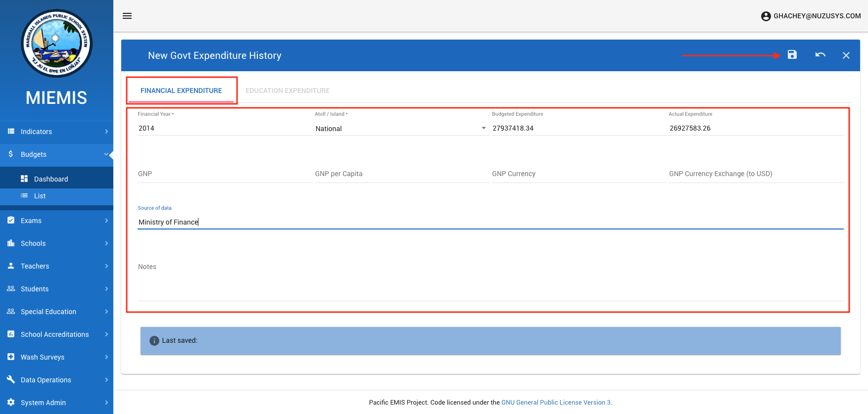Open GNU General Public License link
Image resolution: width=868 pixels, height=414 pixels.
pos(556,402)
